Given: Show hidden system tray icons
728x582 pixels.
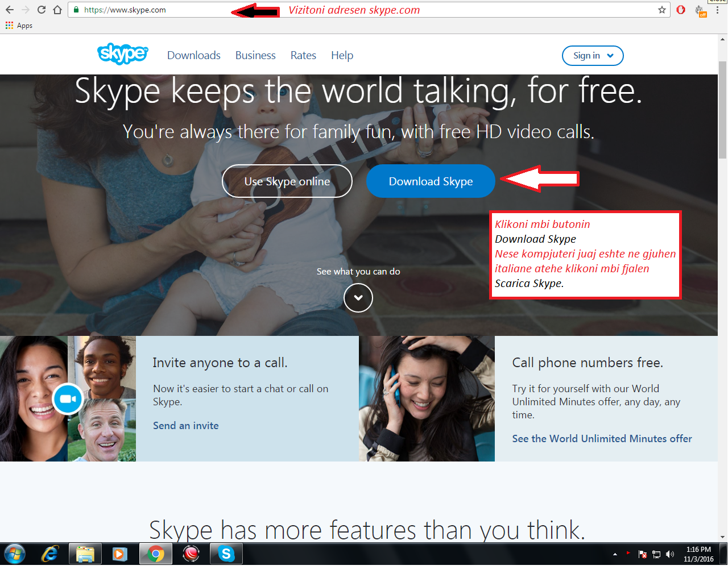Looking at the screenshot, I should pos(615,554).
